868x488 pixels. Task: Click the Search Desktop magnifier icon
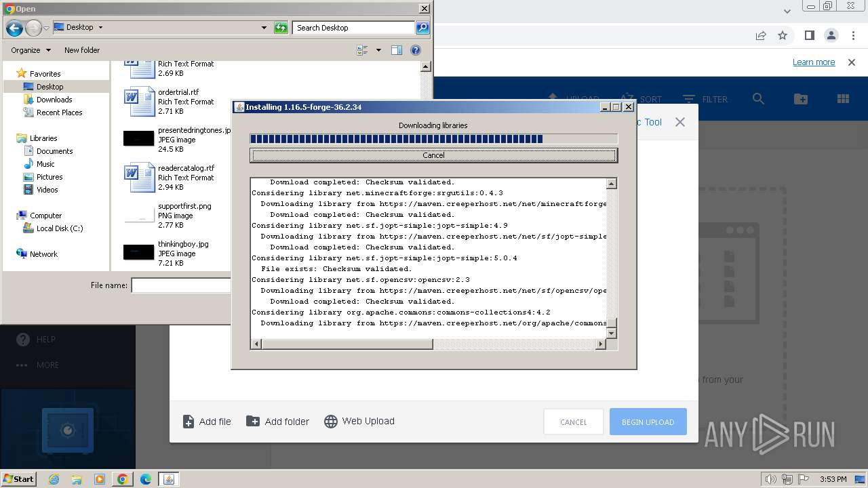coord(422,28)
